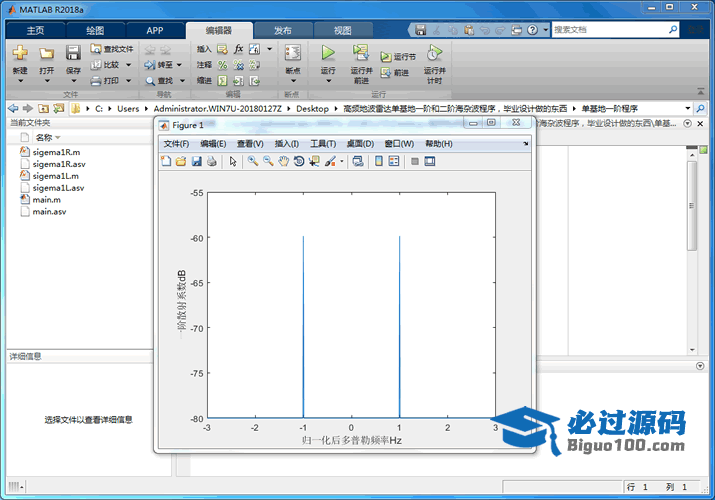Switch to the Plots (绘图) tab

click(x=95, y=30)
